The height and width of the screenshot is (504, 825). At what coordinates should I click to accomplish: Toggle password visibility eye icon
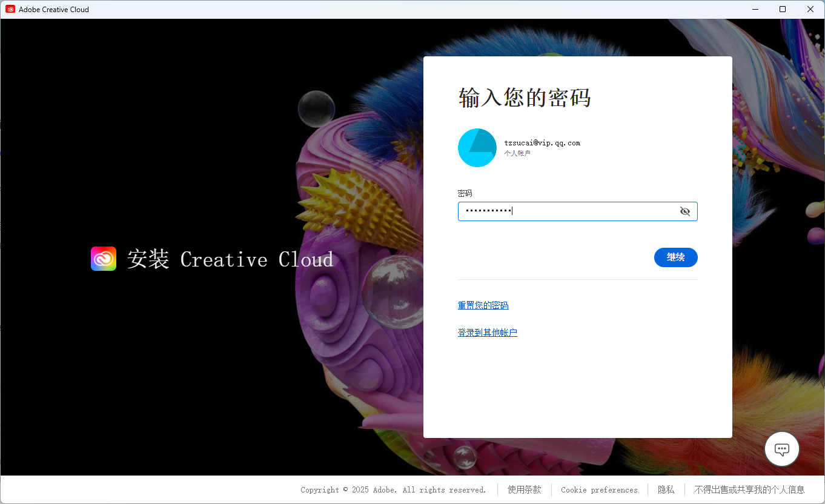coord(685,211)
